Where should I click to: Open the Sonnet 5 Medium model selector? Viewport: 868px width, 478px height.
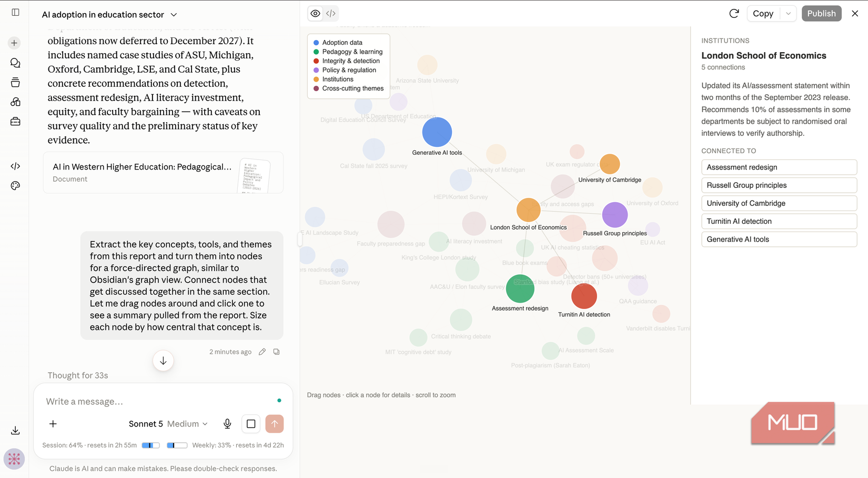pyautogui.click(x=168, y=424)
